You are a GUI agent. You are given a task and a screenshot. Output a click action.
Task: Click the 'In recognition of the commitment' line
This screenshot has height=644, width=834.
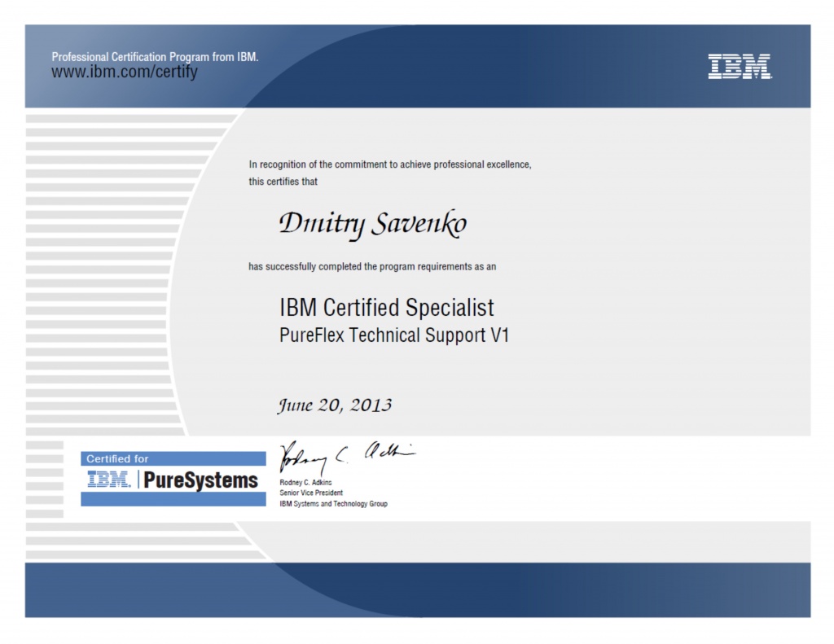pyautogui.click(x=390, y=164)
